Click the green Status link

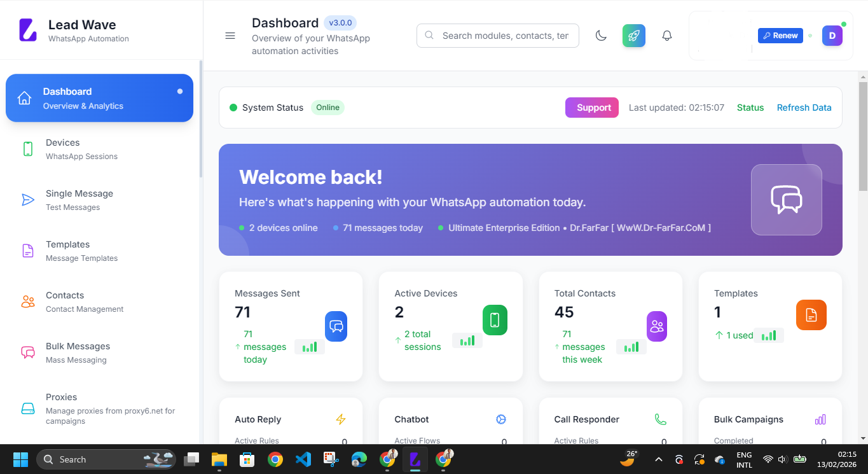tap(750, 108)
